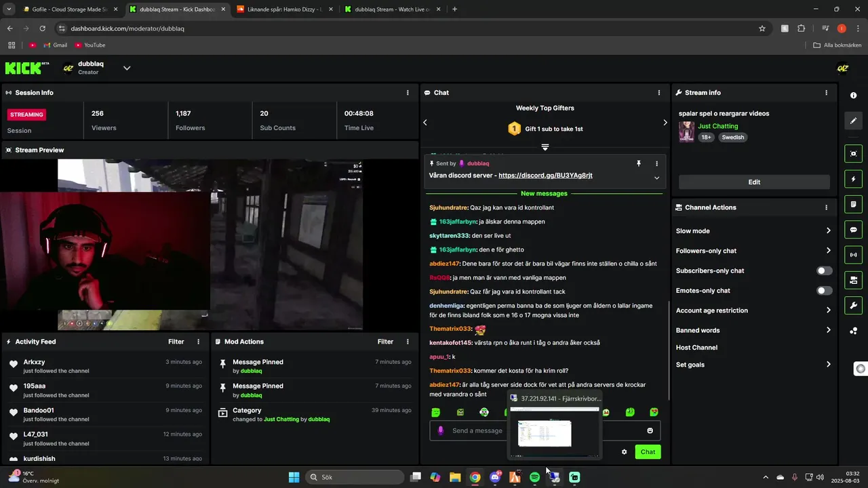Click Host Channel action
The width and height of the screenshot is (868, 488).
point(696,348)
